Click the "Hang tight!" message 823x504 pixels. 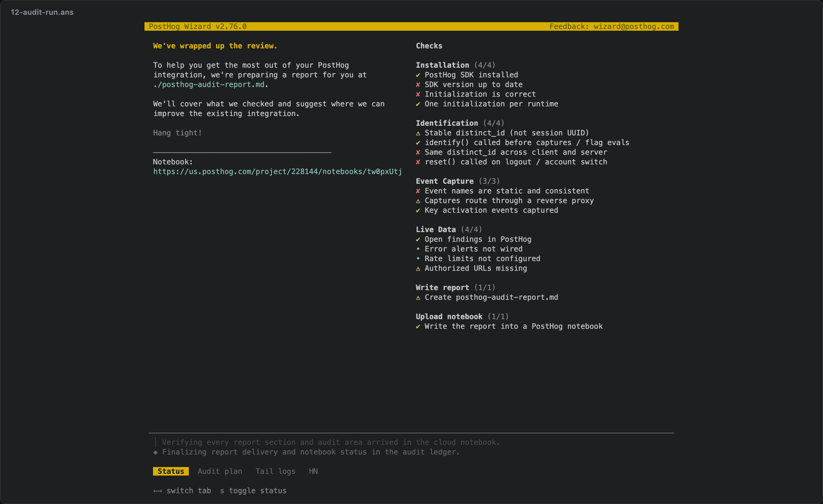[x=177, y=133]
